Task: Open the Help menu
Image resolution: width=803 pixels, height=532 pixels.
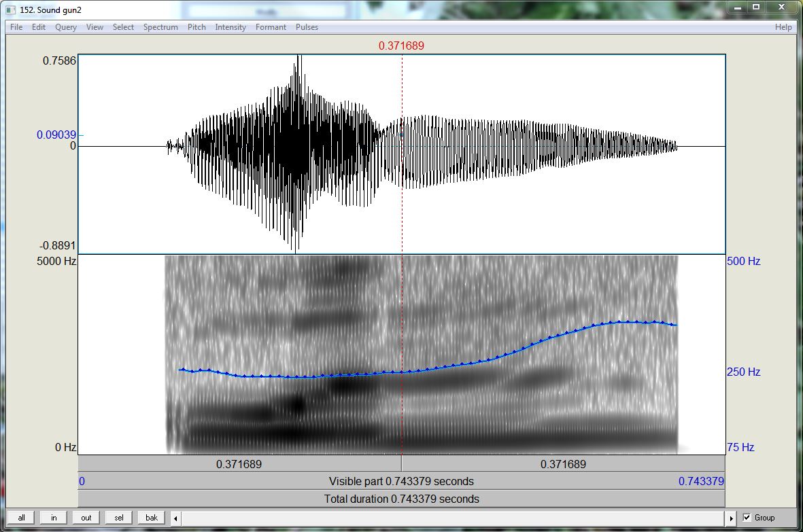Action: 783,27
